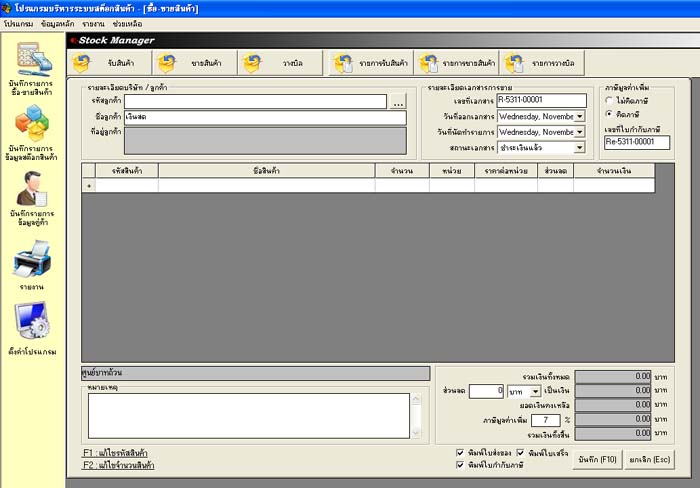Viewport: 700px width, 488px height.
Task: Expand the ชำระเงินแล้ว document status dropdown
Action: [580, 148]
